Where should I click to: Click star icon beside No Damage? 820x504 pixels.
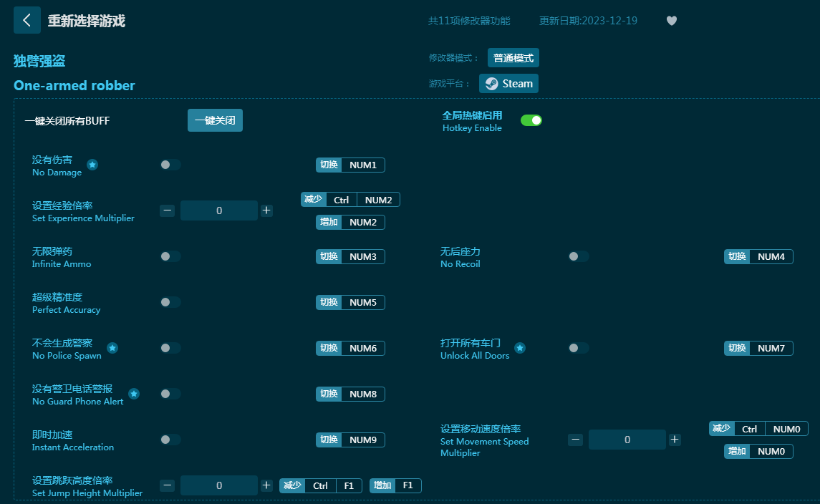click(x=92, y=165)
